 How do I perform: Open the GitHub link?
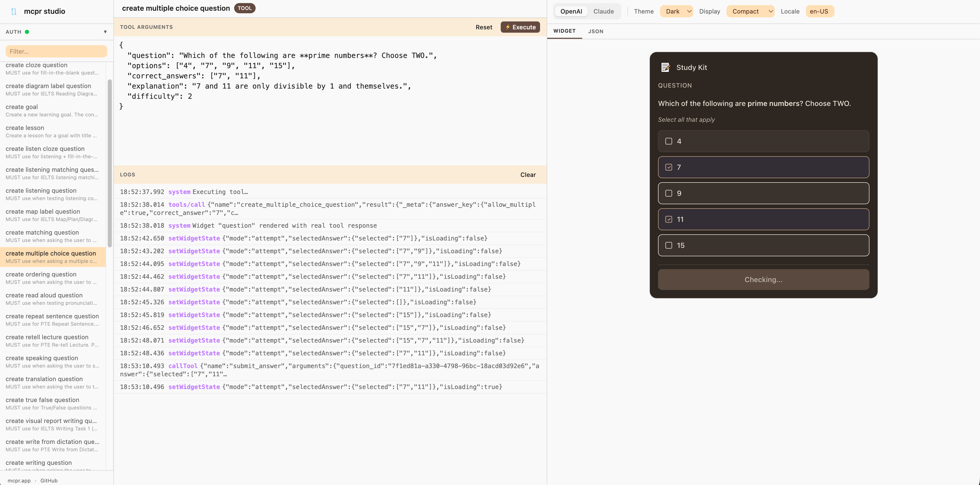click(49, 480)
